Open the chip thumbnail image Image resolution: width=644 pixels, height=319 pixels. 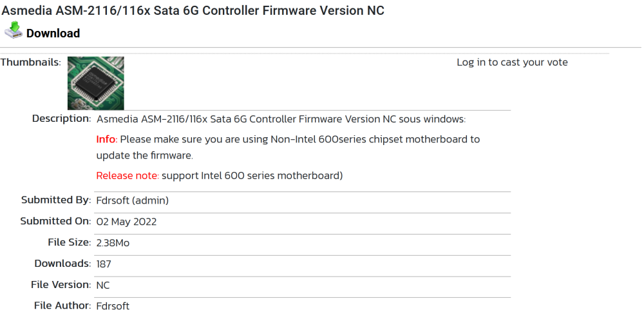click(96, 83)
